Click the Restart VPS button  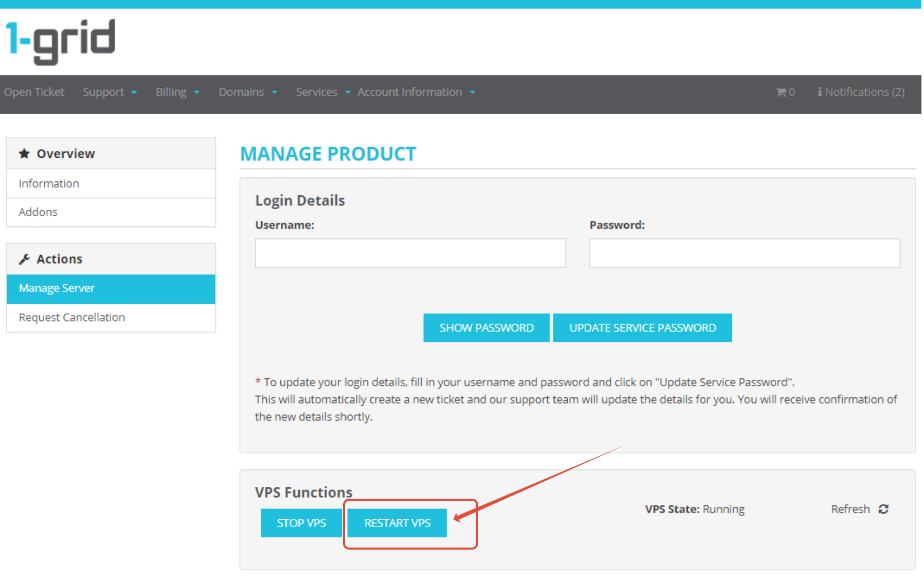pyautogui.click(x=397, y=523)
